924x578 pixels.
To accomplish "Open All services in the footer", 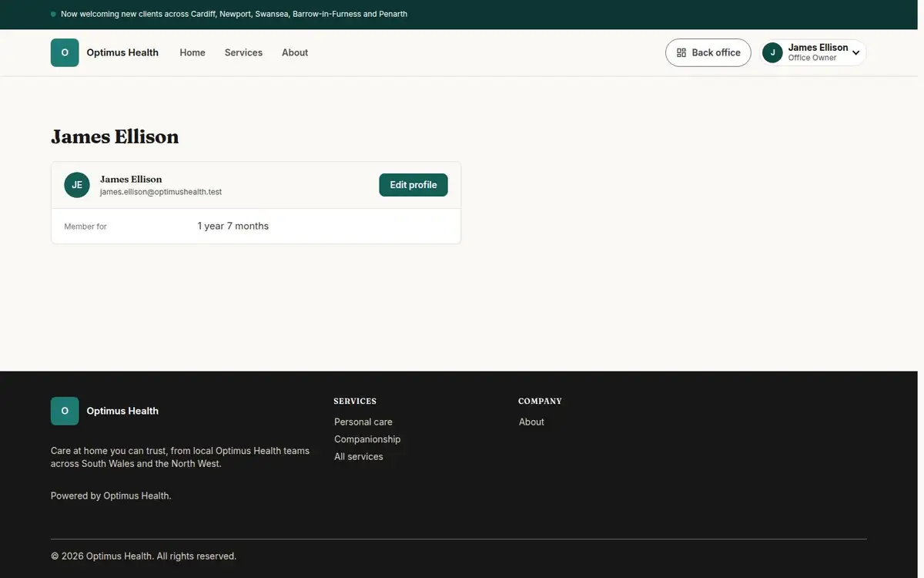I will [359, 456].
